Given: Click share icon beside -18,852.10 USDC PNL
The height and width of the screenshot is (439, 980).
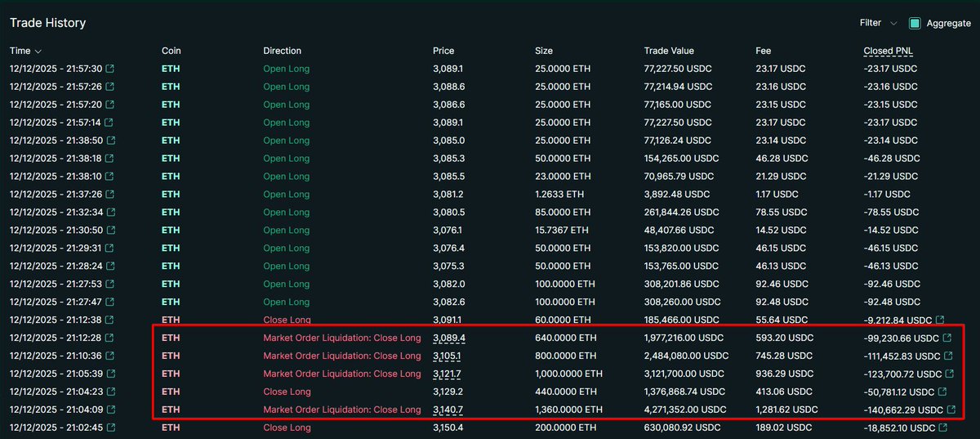Looking at the screenshot, I should pos(943,428).
